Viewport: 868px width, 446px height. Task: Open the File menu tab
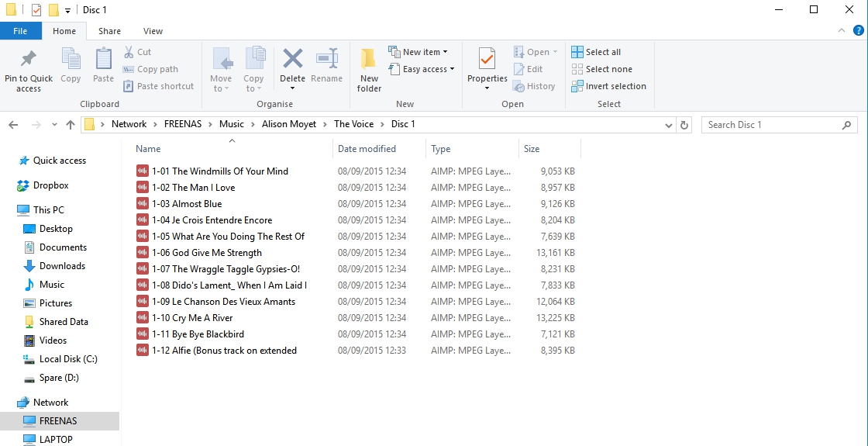pos(20,31)
